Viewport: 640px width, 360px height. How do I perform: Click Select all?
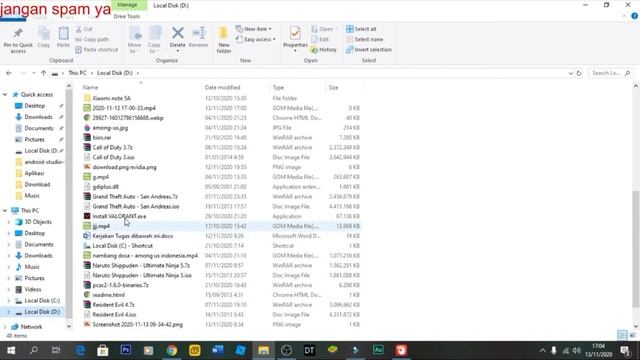361,29
